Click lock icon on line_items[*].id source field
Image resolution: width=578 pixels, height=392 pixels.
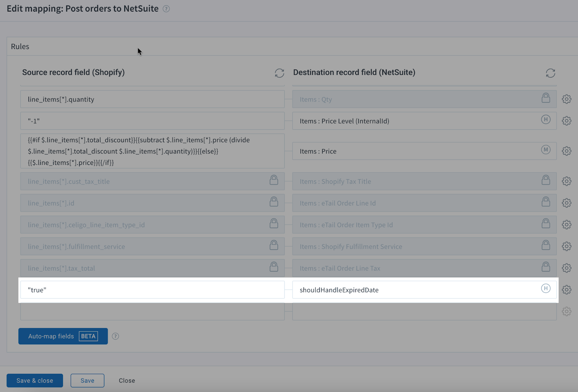274,201
